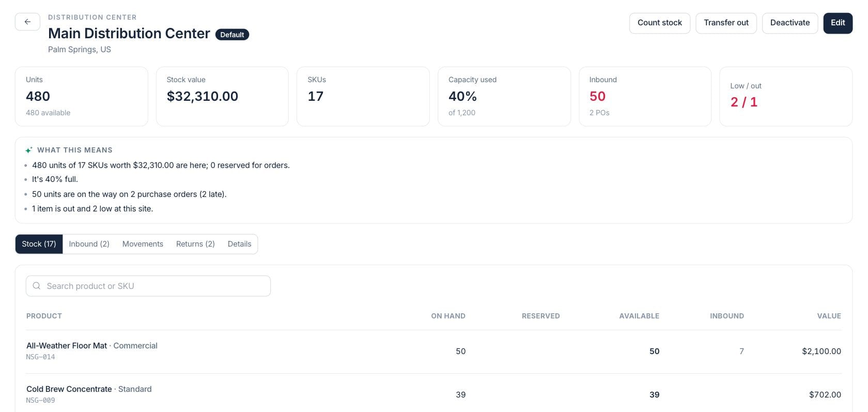Show the Details tab
The height and width of the screenshot is (412, 868).
[239, 244]
